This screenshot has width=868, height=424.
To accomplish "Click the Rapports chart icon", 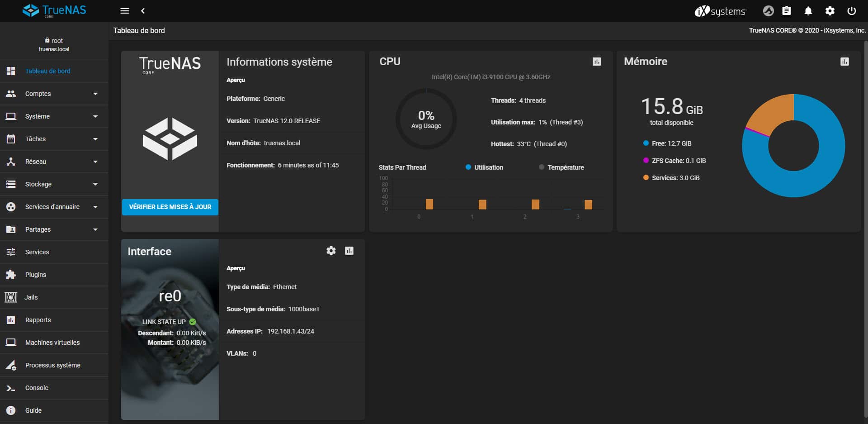I will (x=11, y=320).
